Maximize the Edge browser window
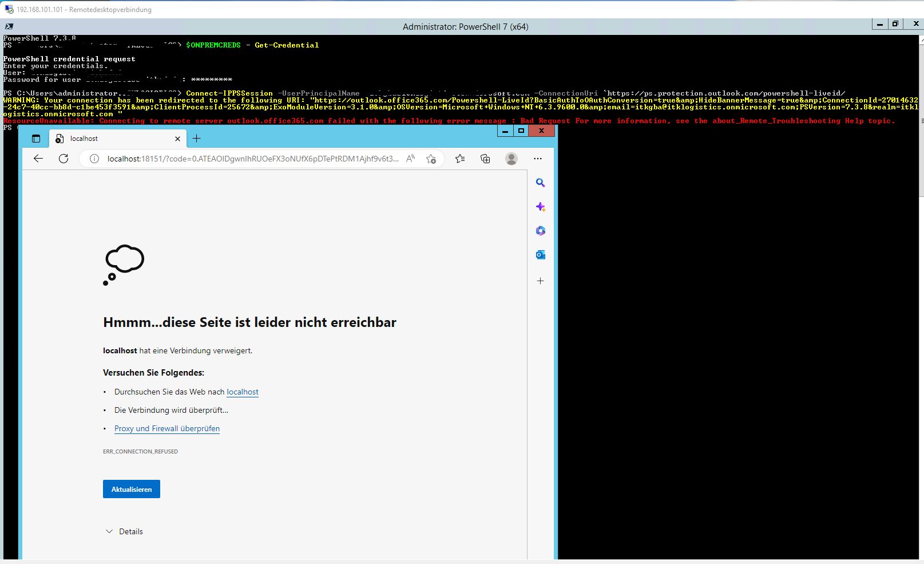 click(x=521, y=131)
